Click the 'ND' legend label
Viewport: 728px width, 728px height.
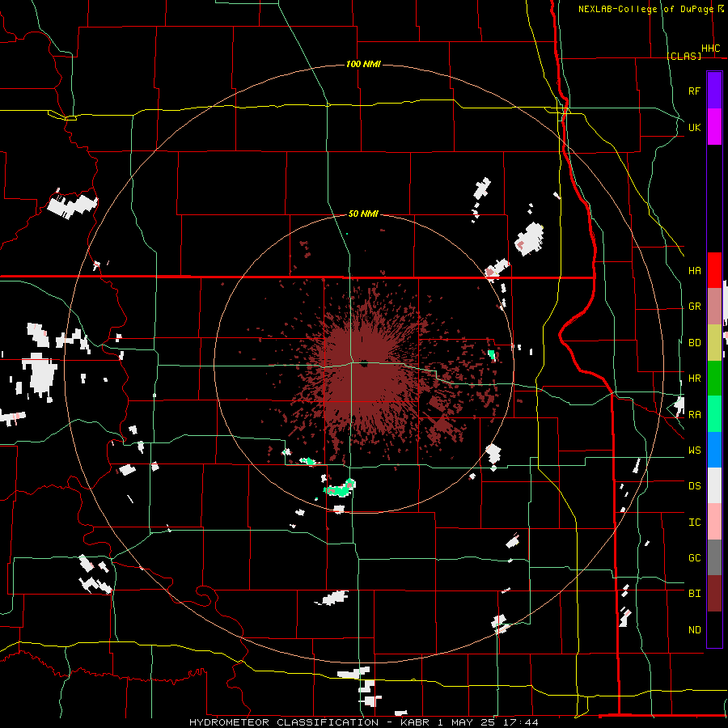(694, 630)
